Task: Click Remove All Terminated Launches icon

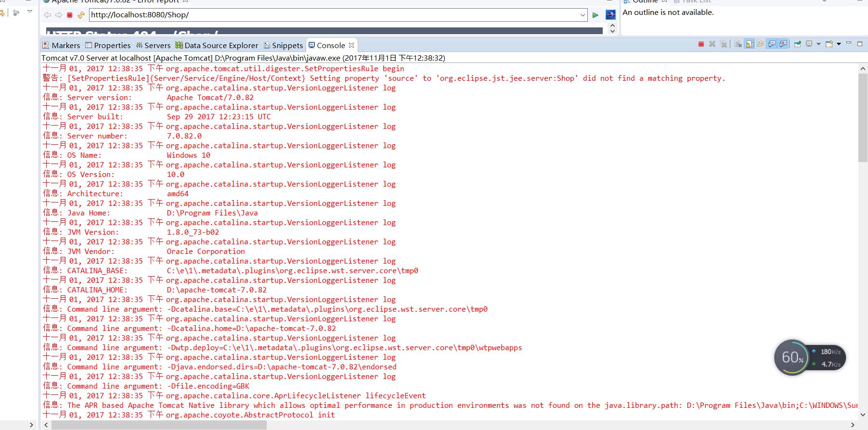Action: (723, 44)
